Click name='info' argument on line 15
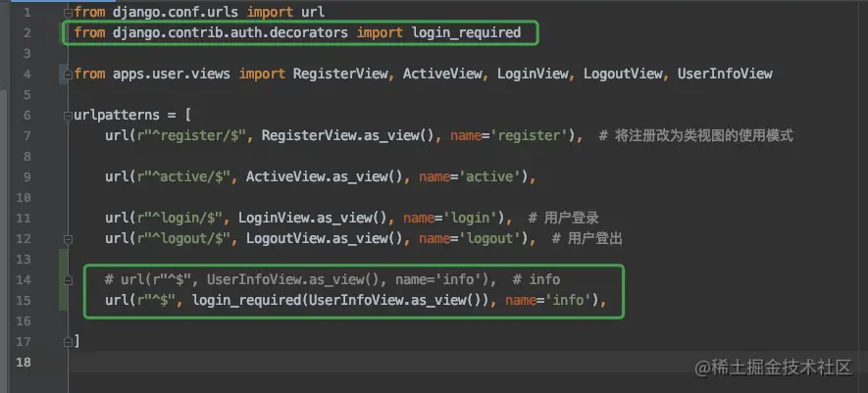 point(548,301)
